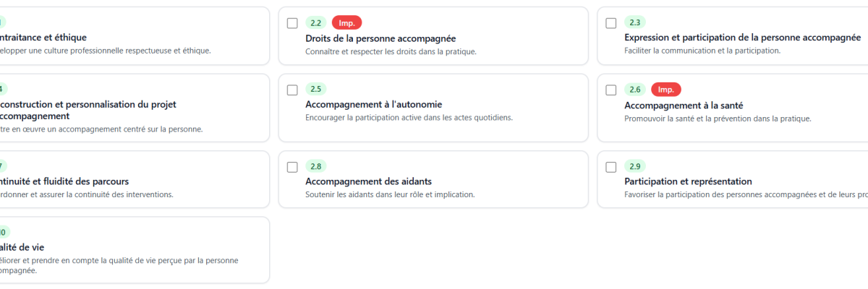Click the green 2.9 number badge
The height and width of the screenshot is (289, 868).
click(x=635, y=167)
